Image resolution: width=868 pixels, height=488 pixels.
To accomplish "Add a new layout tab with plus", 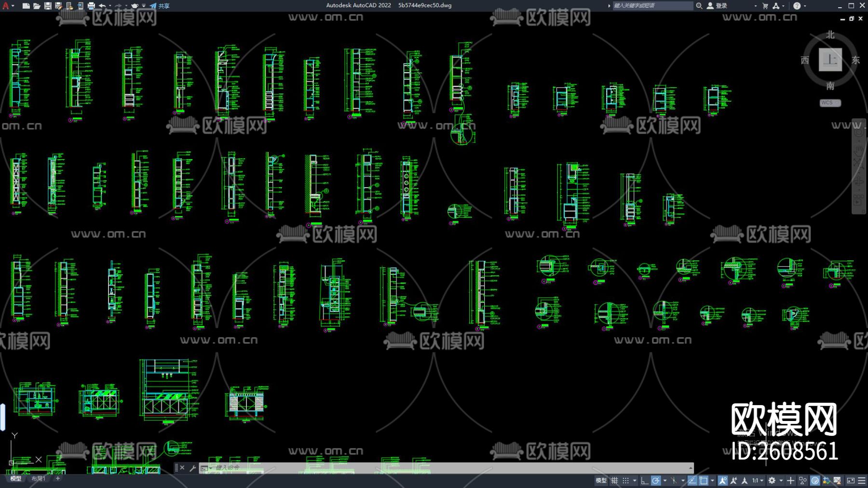I will point(58,479).
